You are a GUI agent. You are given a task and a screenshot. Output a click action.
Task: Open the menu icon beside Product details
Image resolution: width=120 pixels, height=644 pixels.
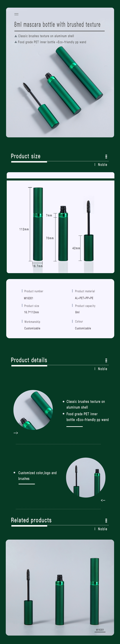click(106, 360)
